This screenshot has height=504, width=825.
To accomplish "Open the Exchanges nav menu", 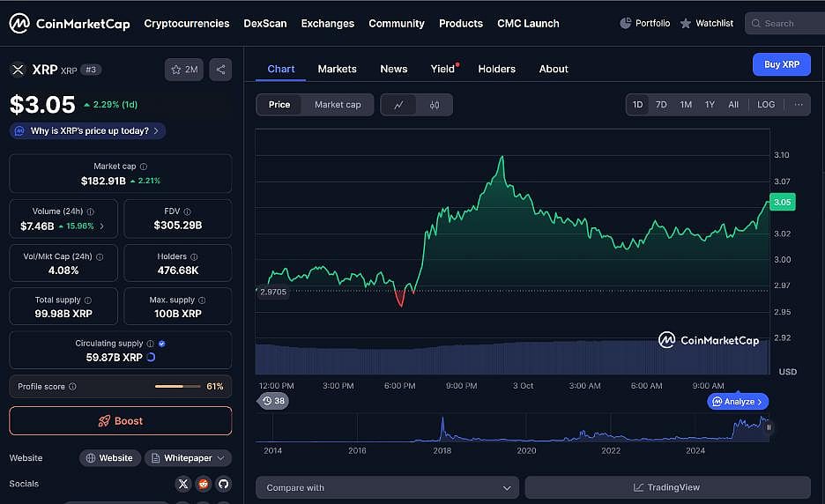I will [x=327, y=24].
